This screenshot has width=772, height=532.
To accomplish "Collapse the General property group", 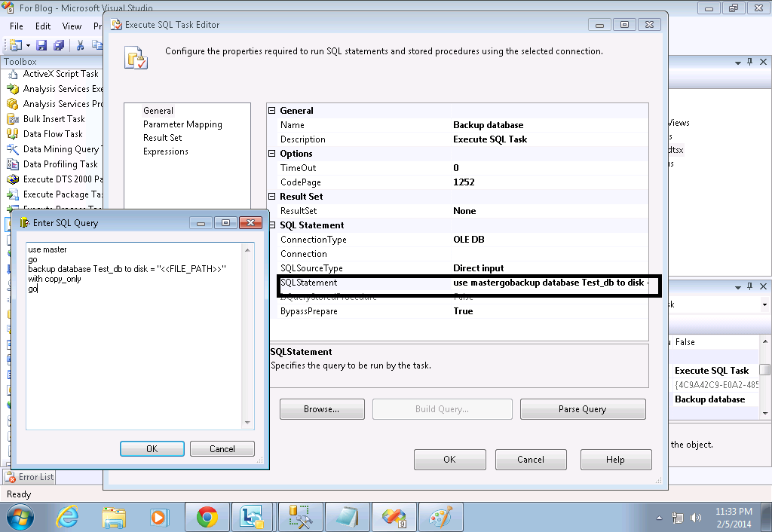I will 271,111.
